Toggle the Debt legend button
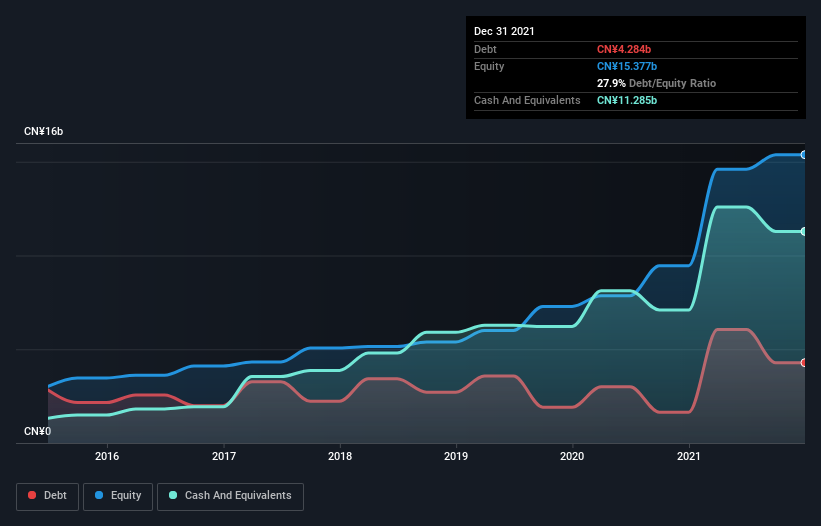Image resolution: width=821 pixels, height=526 pixels. (48, 496)
